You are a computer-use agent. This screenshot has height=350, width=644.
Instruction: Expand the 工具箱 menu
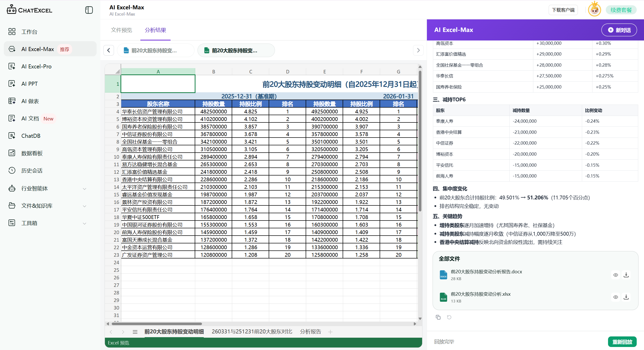click(x=85, y=223)
